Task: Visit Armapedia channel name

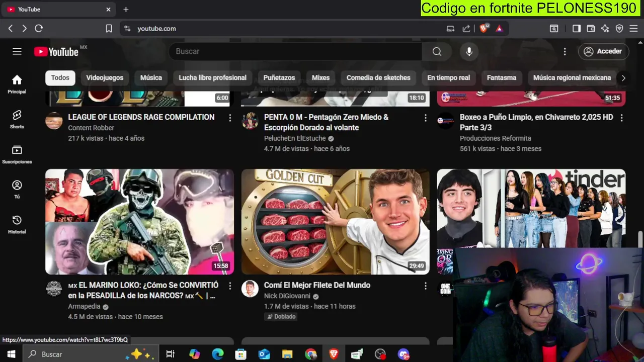Action: pos(84,306)
